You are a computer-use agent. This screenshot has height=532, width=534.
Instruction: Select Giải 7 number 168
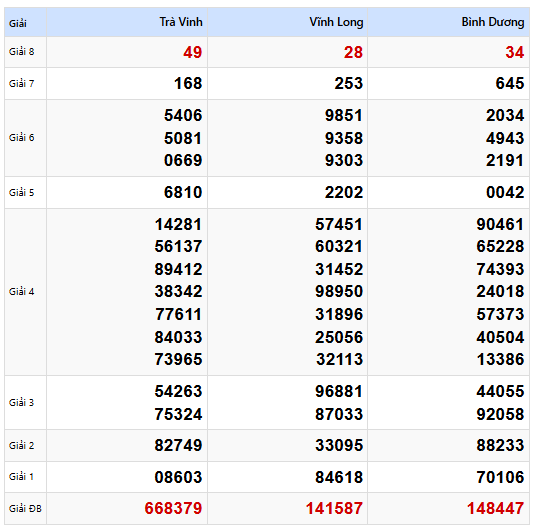point(188,83)
